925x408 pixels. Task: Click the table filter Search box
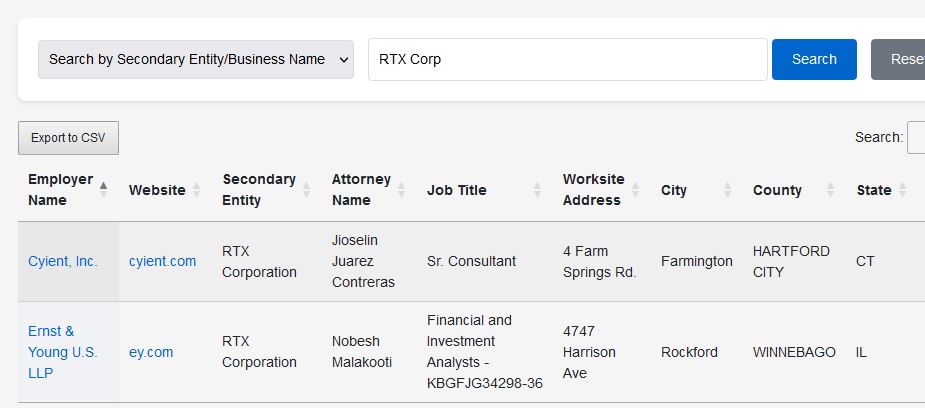point(916,137)
